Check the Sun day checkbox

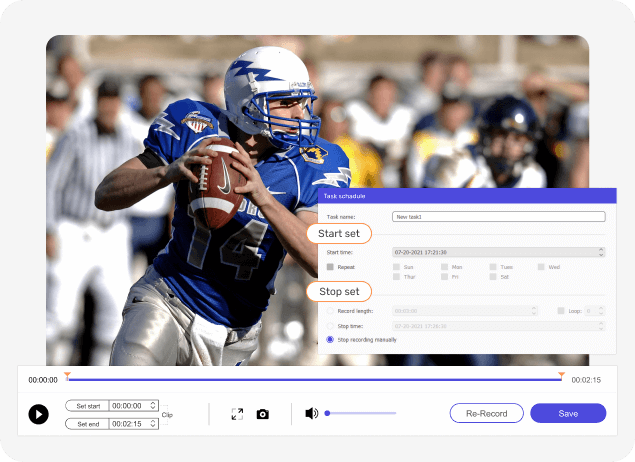(x=396, y=267)
